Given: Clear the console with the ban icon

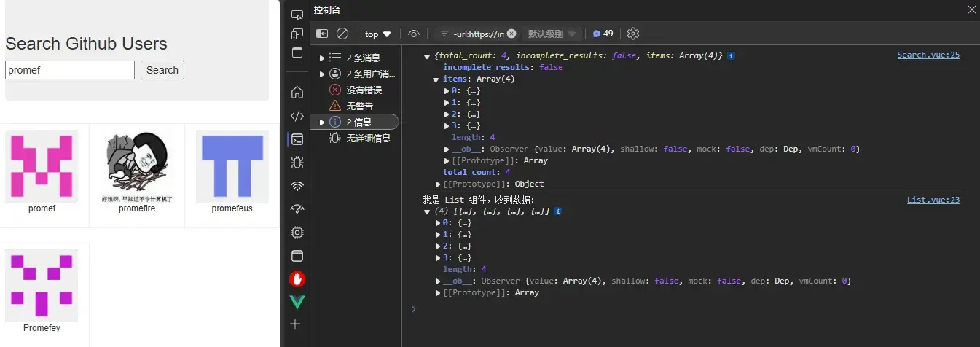Looking at the screenshot, I should point(342,34).
